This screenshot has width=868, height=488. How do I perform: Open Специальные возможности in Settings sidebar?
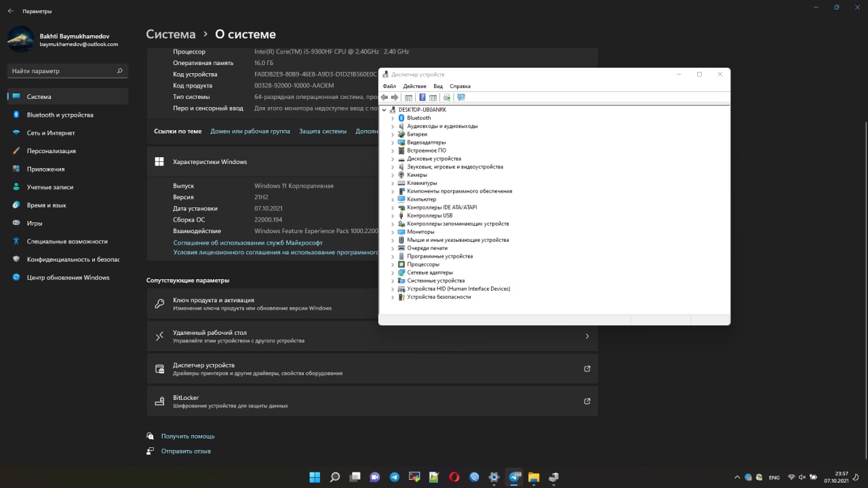pyautogui.click(x=68, y=241)
